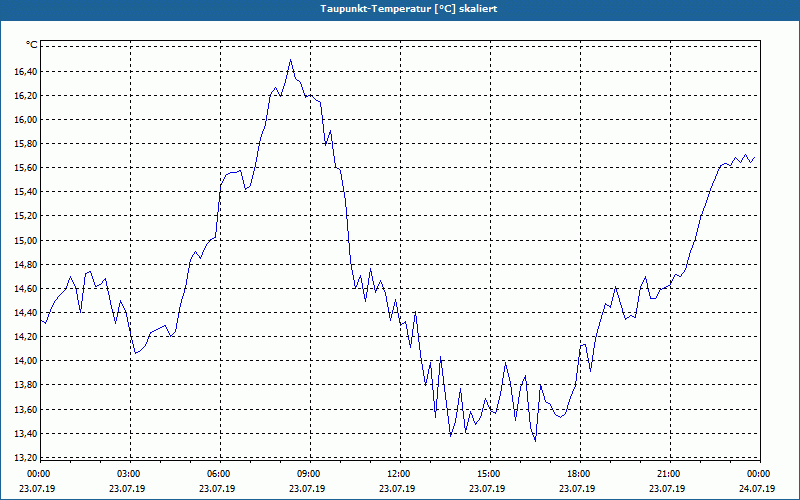Click the x-axis time label '06:00'

pyautogui.click(x=217, y=474)
